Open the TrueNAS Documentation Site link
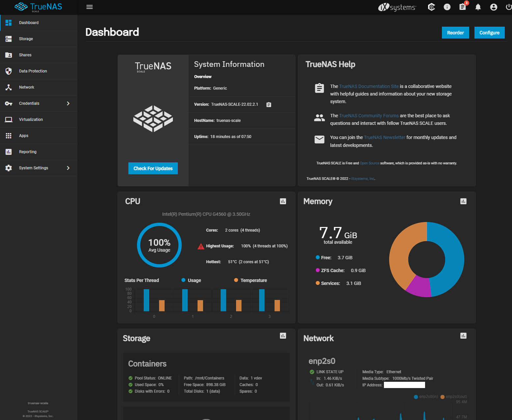Screen dimensions: 512x420 point(369,86)
